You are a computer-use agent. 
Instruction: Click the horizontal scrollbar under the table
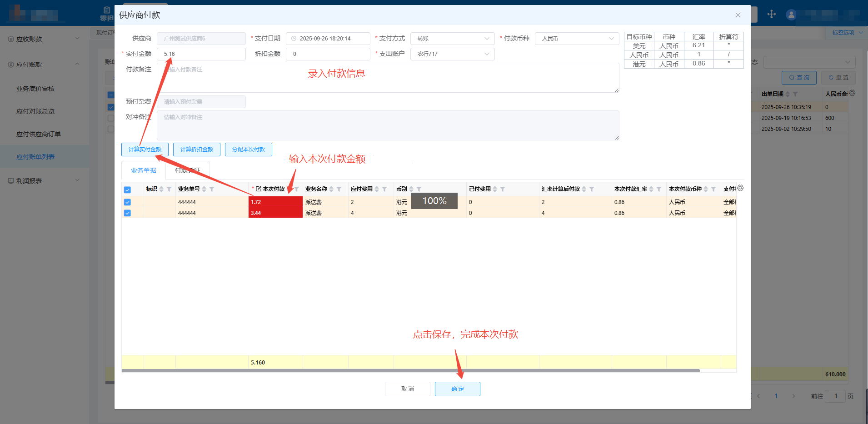pos(409,371)
